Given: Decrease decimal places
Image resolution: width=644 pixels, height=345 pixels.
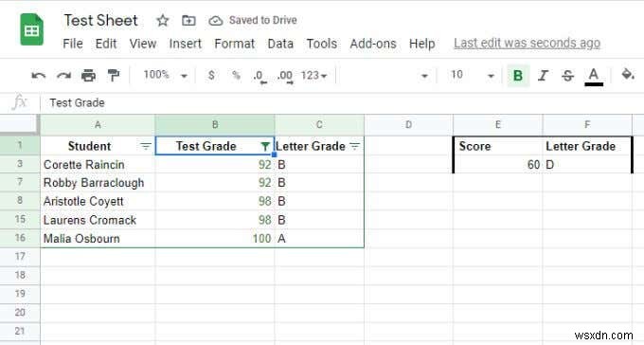Looking at the screenshot, I should point(259,76).
